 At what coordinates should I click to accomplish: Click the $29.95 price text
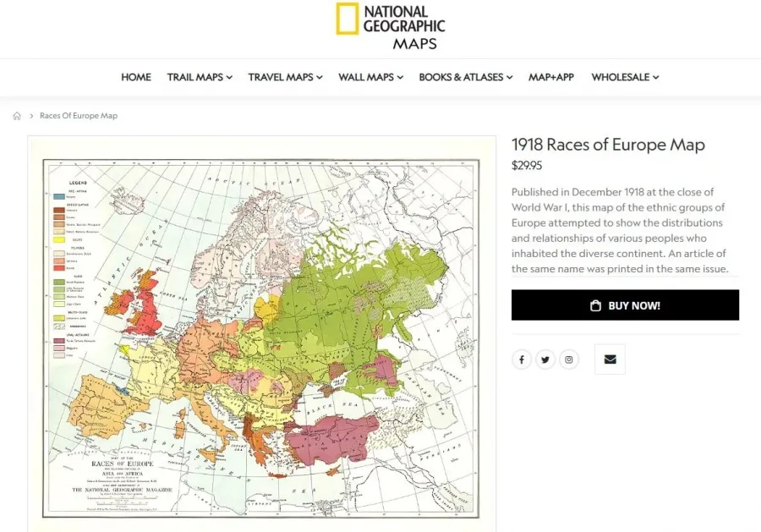pyautogui.click(x=527, y=166)
